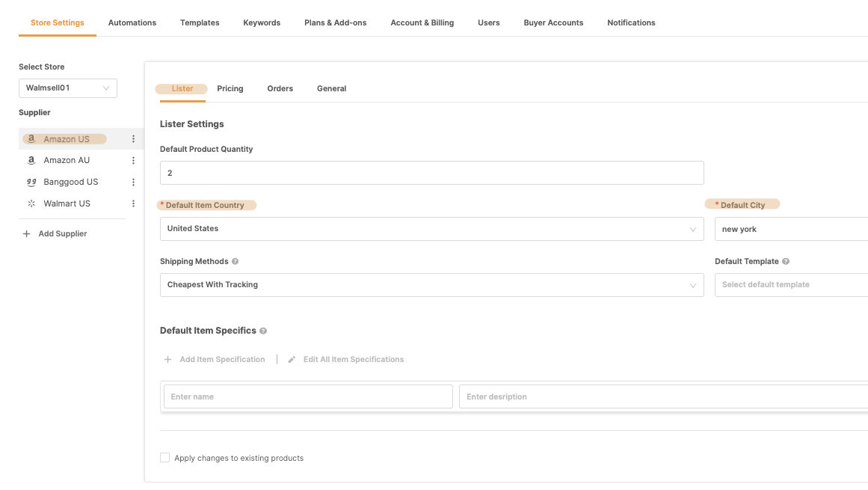Switch to the Orders settings tab
Viewport: 868px width, 490px height.
tap(280, 88)
